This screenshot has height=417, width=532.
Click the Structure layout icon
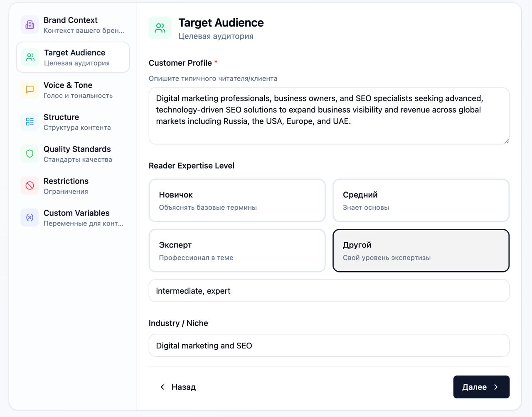click(30, 122)
